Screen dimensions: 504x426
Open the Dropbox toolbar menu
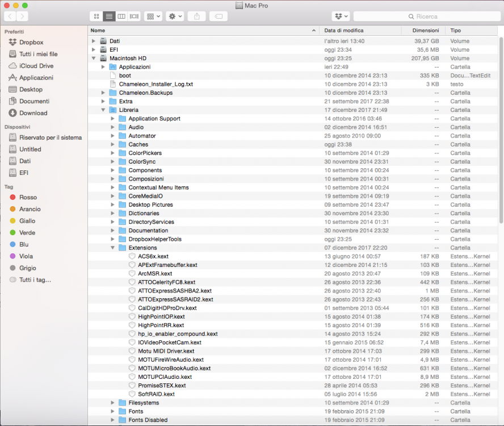coord(341,16)
